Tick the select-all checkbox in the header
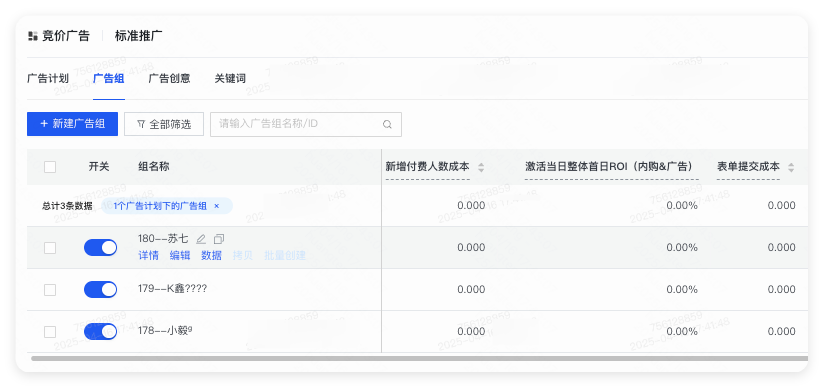The height and width of the screenshot is (387, 823). click(50, 167)
